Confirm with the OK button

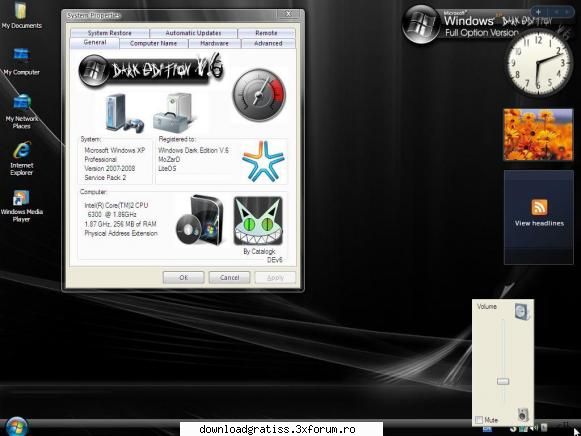(x=183, y=277)
